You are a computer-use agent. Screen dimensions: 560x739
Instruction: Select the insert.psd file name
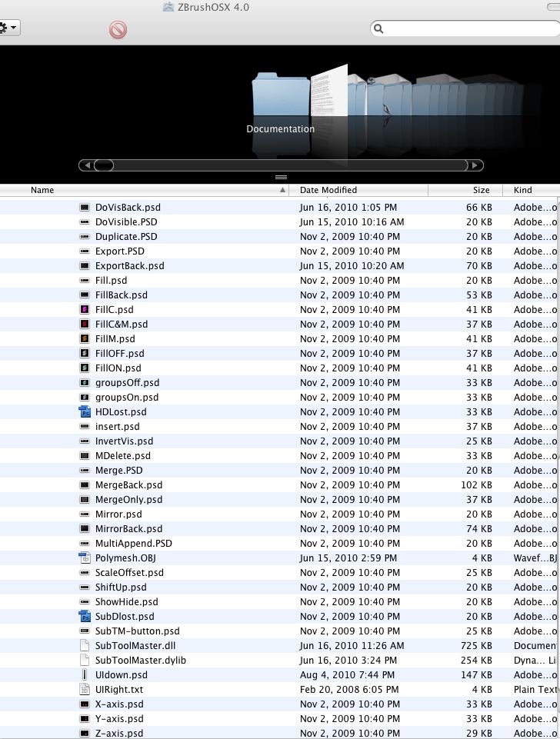coord(118,427)
